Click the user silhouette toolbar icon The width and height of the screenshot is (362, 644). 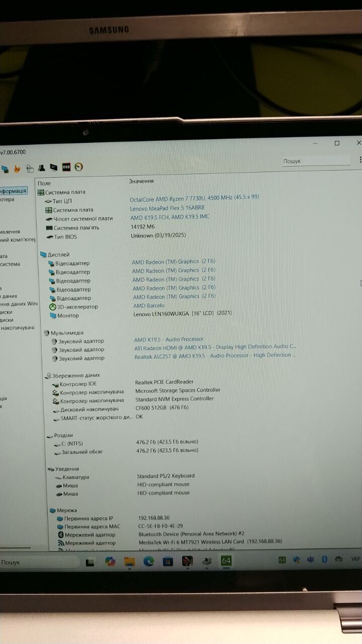(x=42, y=168)
